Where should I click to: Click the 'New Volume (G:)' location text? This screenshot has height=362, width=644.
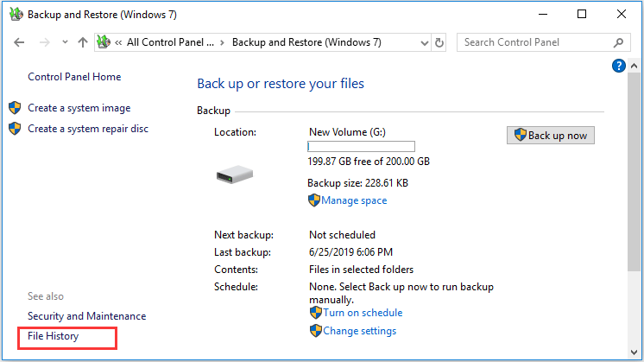(347, 132)
